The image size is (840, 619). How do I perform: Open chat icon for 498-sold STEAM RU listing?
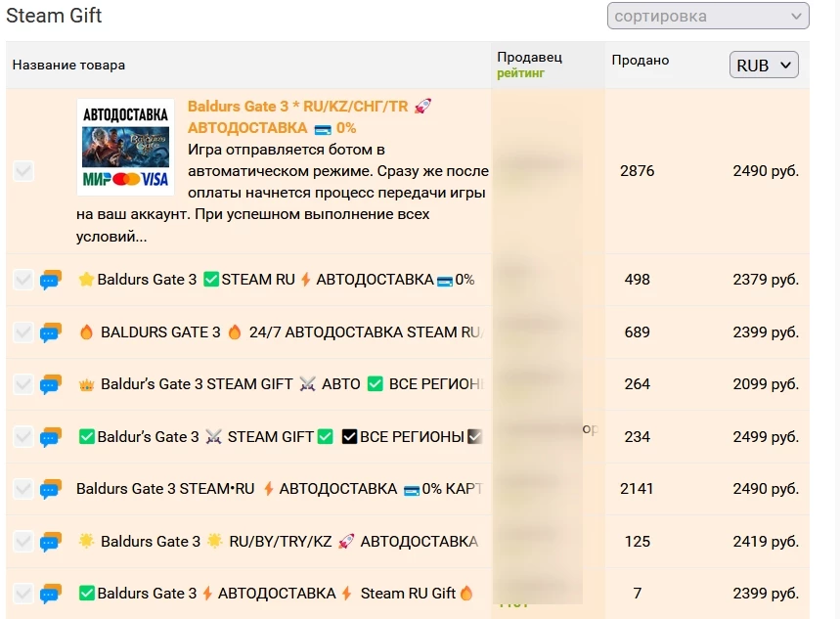(51, 280)
